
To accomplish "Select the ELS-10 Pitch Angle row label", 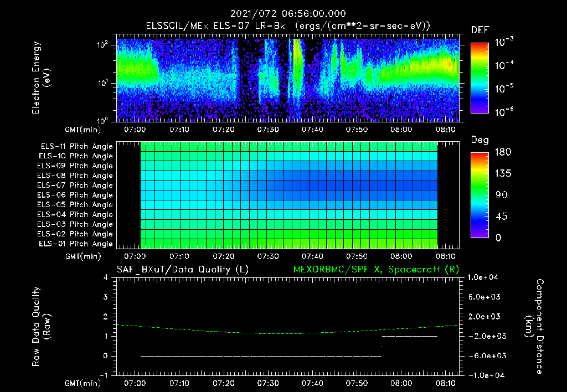I will click(76, 156).
